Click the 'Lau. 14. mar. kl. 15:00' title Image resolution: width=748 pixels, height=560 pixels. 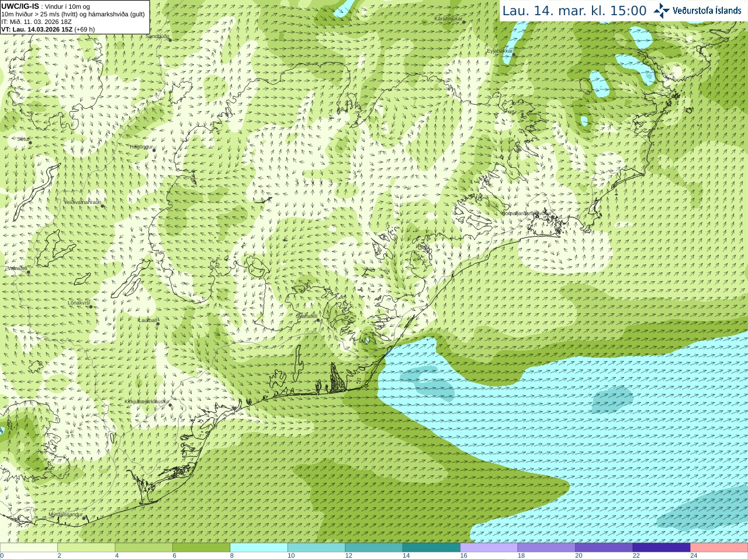(x=574, y=11)
